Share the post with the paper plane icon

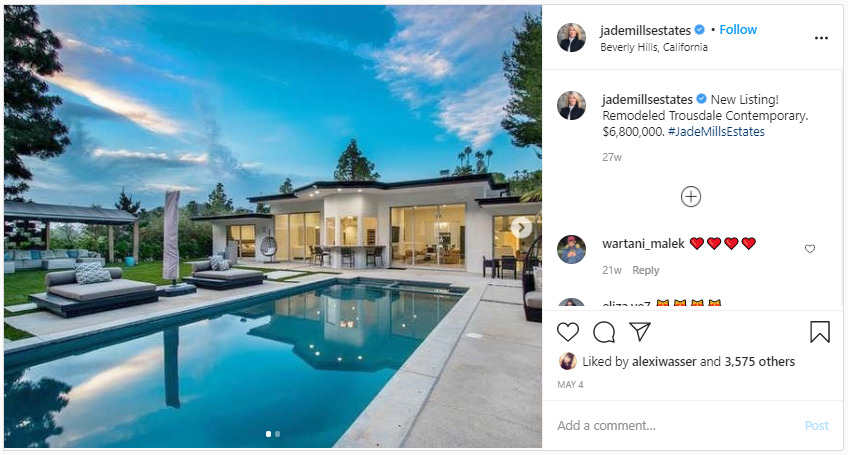coord(640,332)
